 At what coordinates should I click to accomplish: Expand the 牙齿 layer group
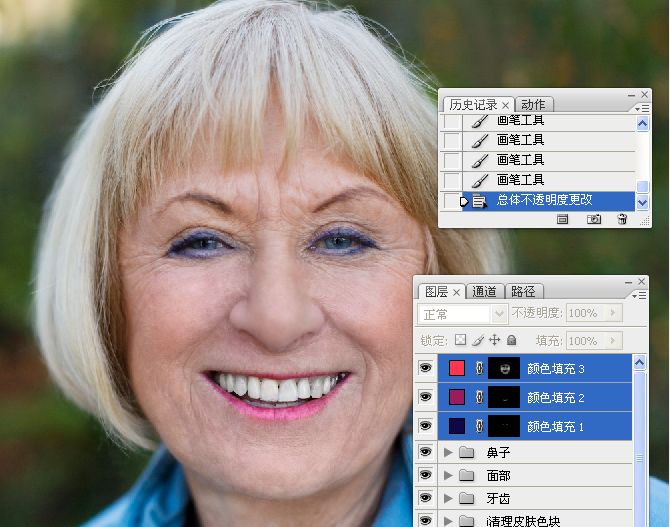coord(448,498)
